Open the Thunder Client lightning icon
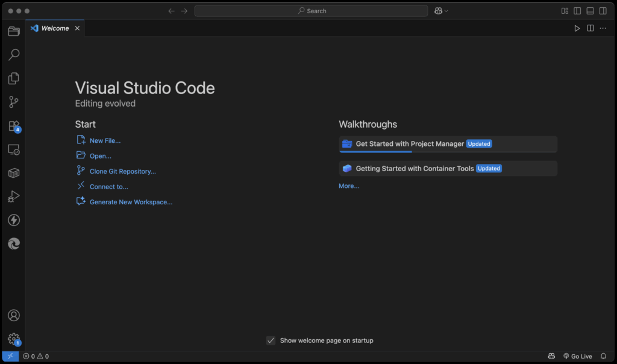 [x=14, y=220]
